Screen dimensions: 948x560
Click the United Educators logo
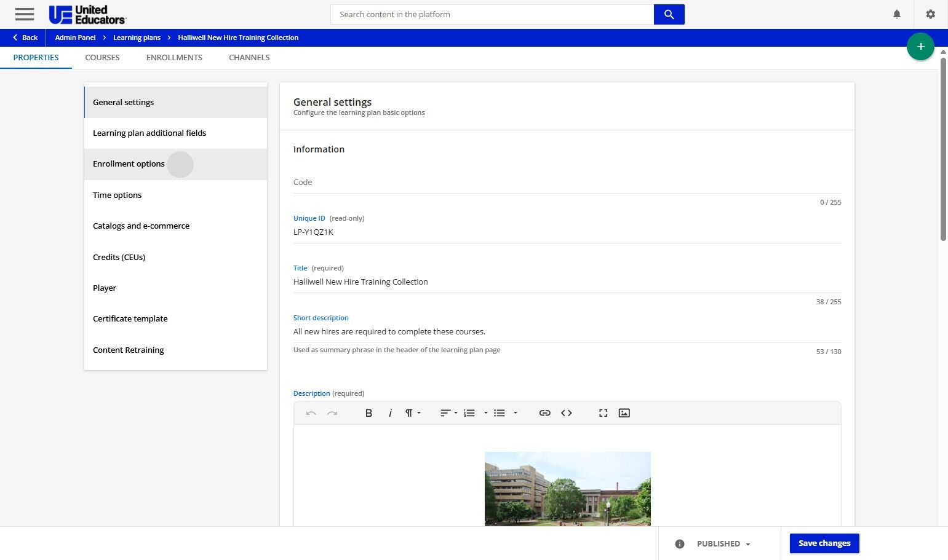tap(87, 14)
